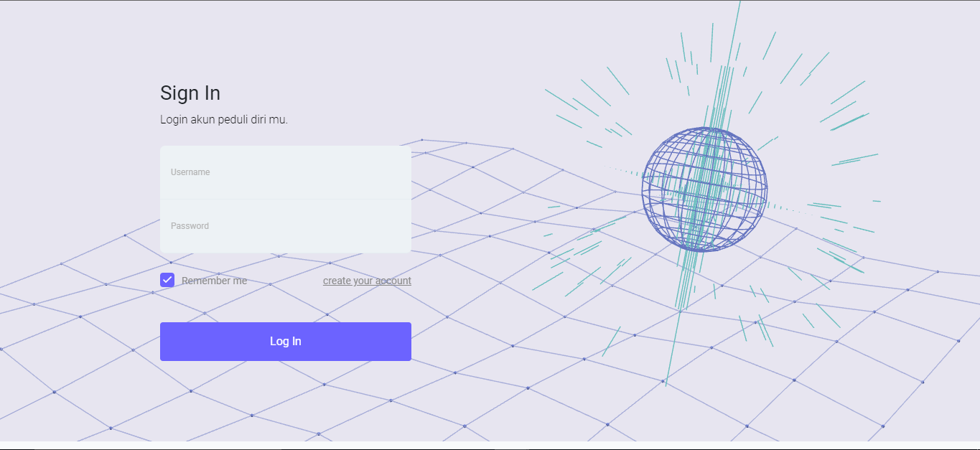This screenshot has width=980, height=450.
Task: Place cursor in the lower login field
Action: [285, 226]
